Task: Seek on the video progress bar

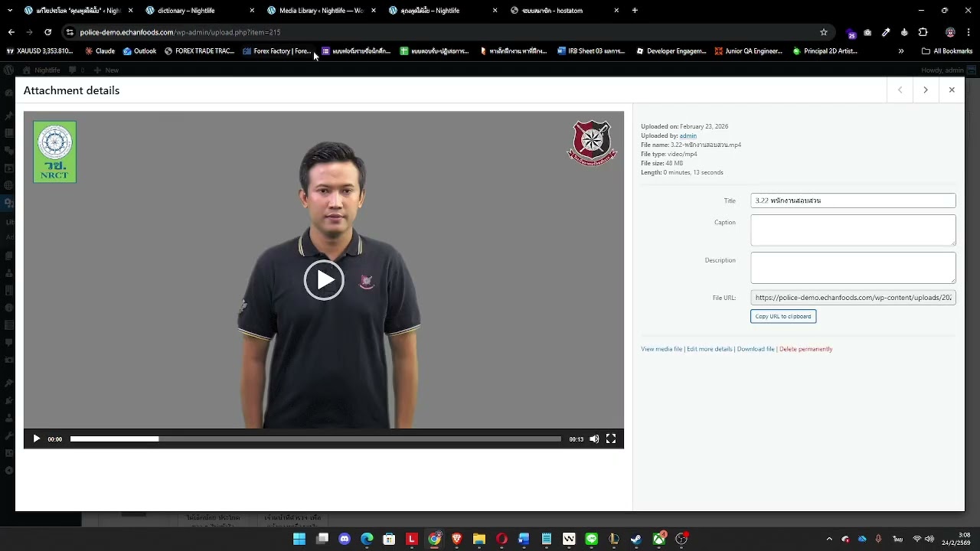Action: pos(315,439)
